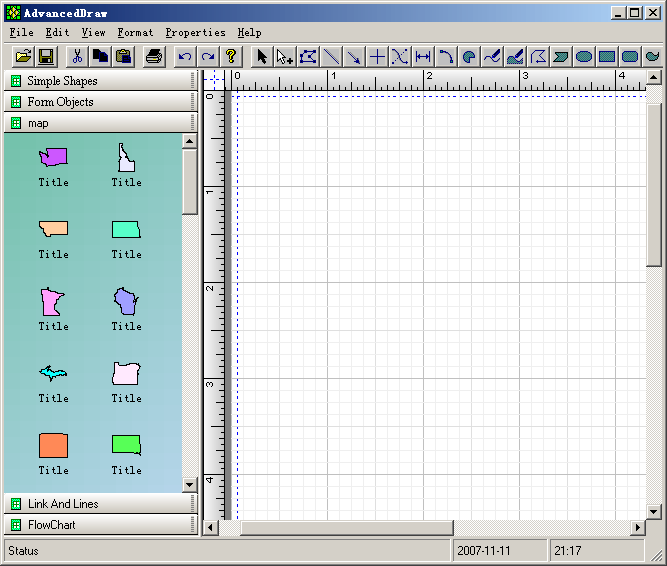The width and height of the screenshot is (667, 566).
Task: Select the closed polygon path tool
Action: coord(538,57)
